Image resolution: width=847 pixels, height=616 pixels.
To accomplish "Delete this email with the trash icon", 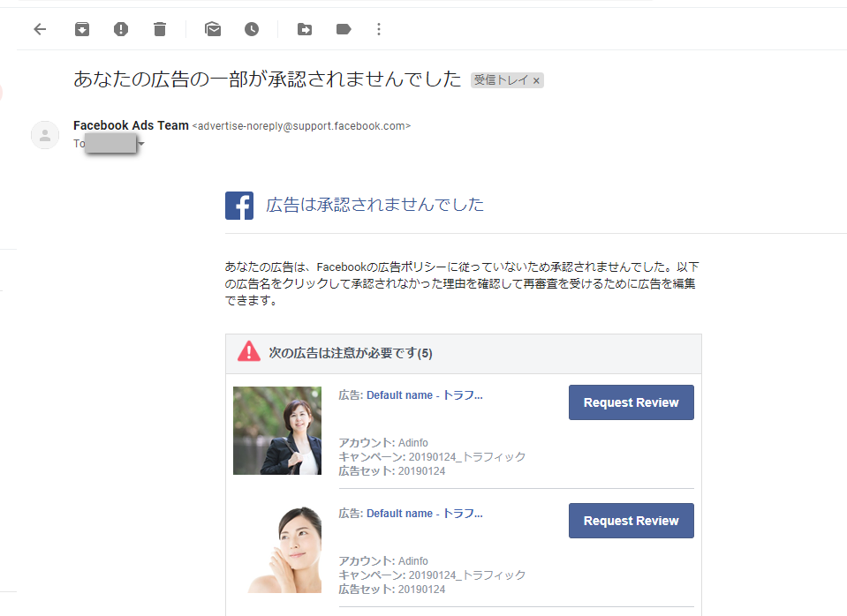I will (160, 29).
